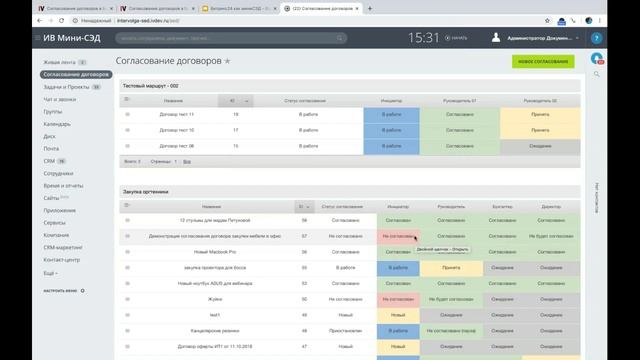Open row menu icon for Договор тест 08
The height and width of the screenshot is (360, 640).
pyautogui.click(x=127, y=146)
